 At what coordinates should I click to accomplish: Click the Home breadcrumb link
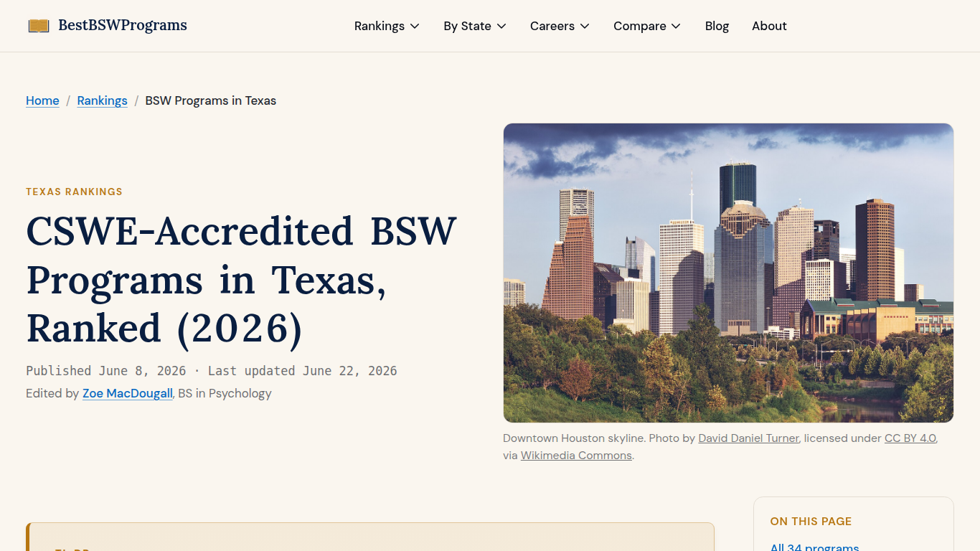click(42, 100)
